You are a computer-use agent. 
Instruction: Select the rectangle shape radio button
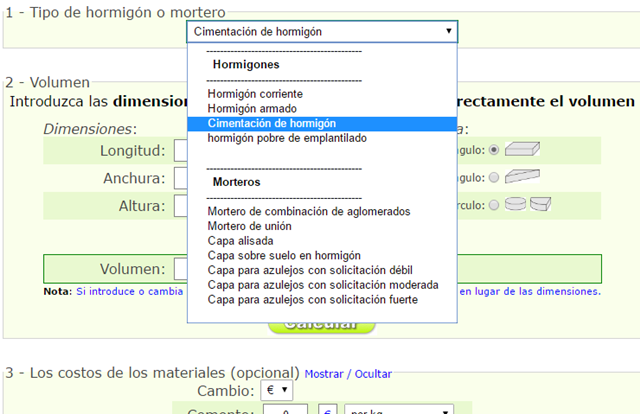tap(494, 150)
